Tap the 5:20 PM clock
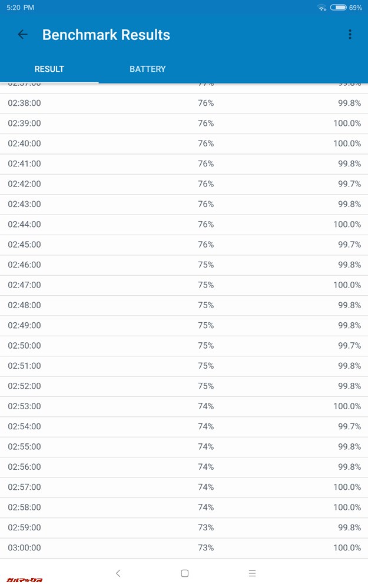Image resolution: width=368 pixels, height=588 pixels. [x=21, y=8]
